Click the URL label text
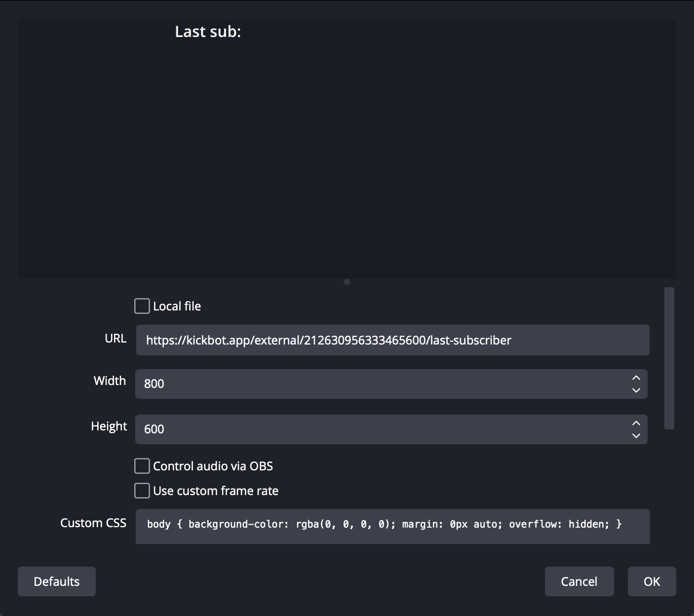The width and height of the screenshot is (694, 616). click(x=116, y=339)
